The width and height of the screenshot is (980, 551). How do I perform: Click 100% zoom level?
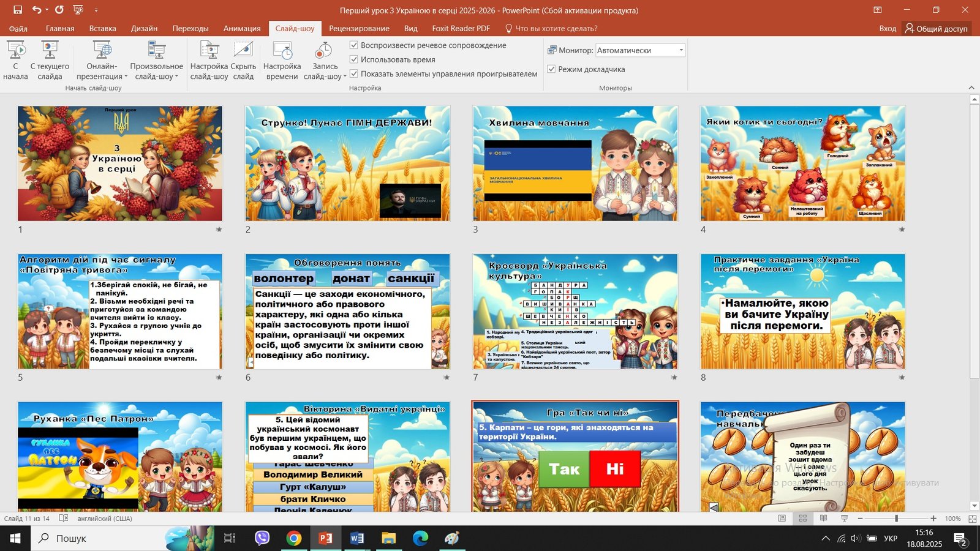point(952,519)
